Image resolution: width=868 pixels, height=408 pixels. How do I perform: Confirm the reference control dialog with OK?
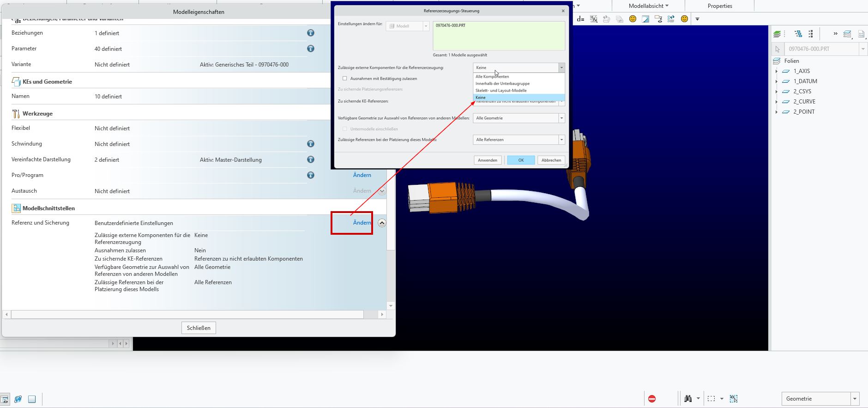point(521,160)
